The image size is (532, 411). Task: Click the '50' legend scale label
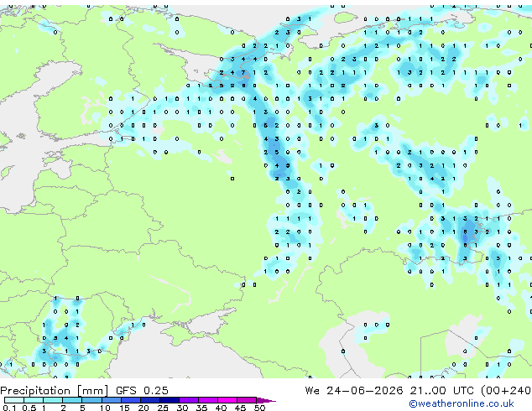pos(260,408)
